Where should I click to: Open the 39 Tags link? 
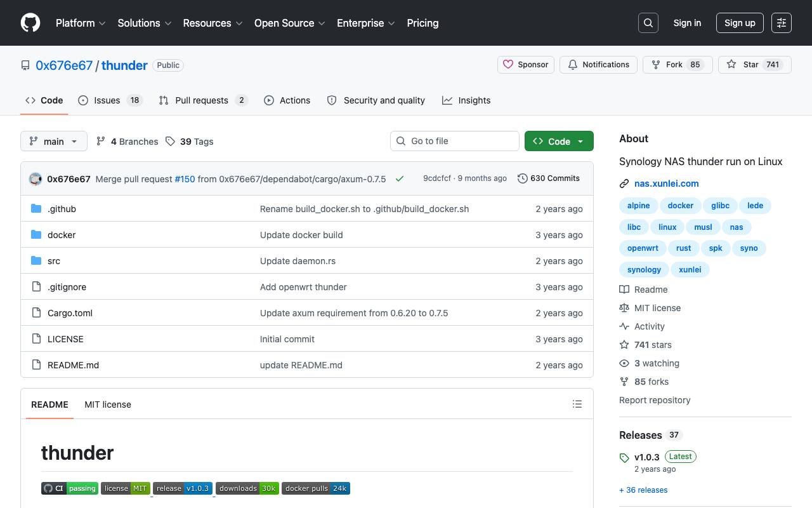[x=189, y=141]
